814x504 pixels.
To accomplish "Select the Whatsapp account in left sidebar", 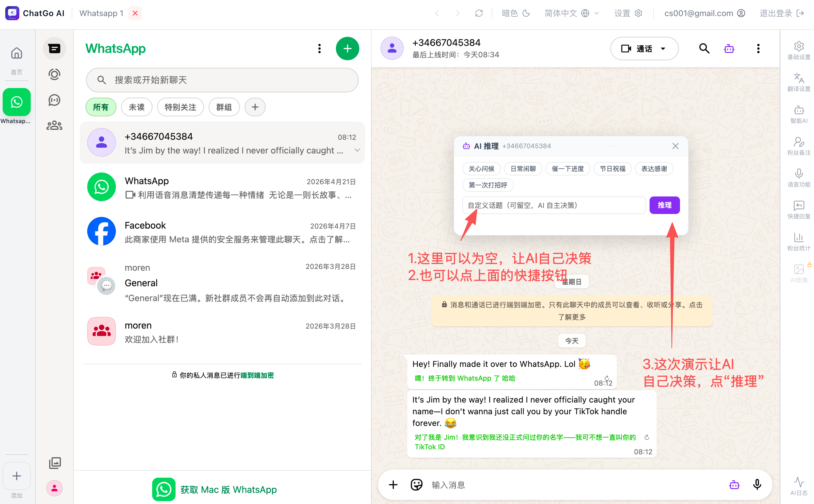I will click(16, 102).
